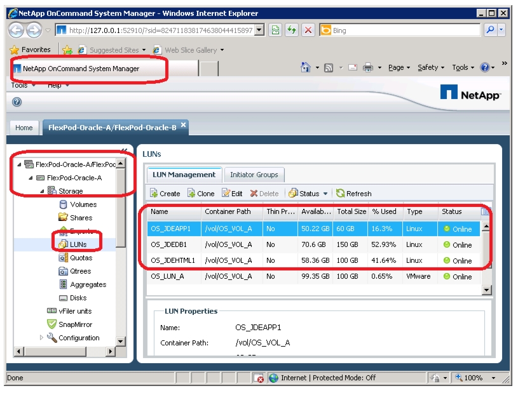Click the blocked pop-up status bar icon

(x=259, y=378)
